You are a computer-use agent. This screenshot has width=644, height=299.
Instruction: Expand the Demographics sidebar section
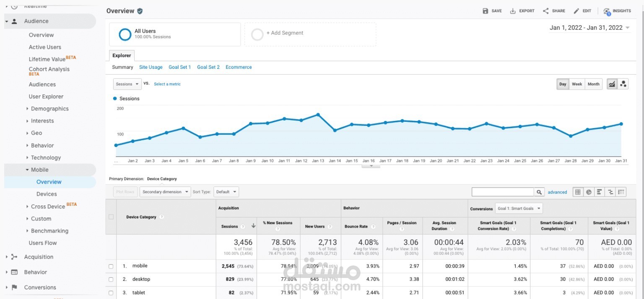coord(49,108)
